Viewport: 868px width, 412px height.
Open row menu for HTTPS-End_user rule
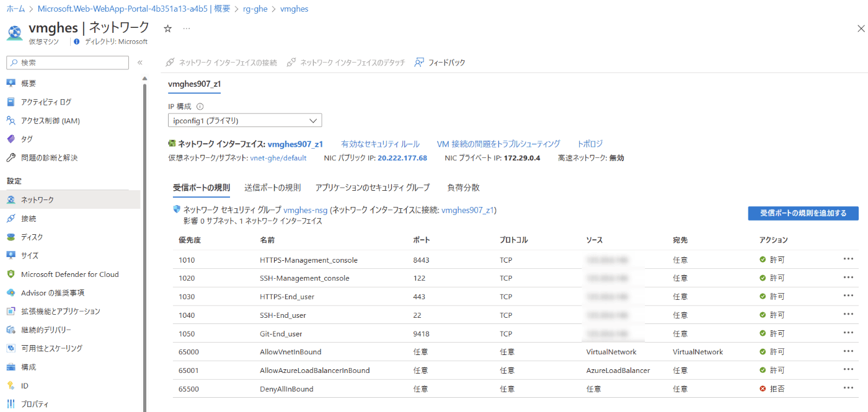point(848,296)
